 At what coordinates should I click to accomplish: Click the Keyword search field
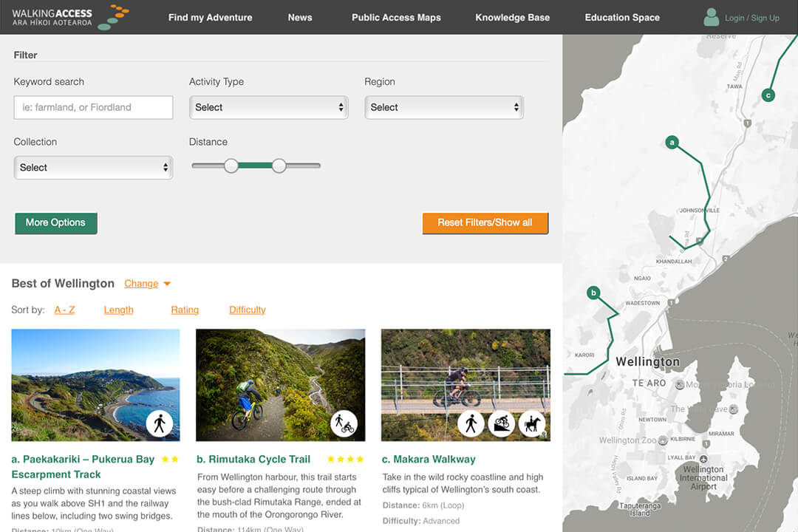94,107
